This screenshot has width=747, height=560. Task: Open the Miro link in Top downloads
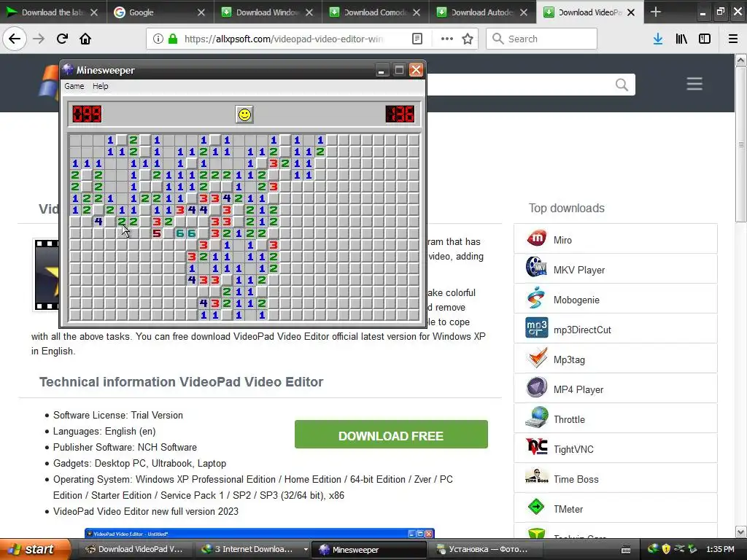coord(562,240)
